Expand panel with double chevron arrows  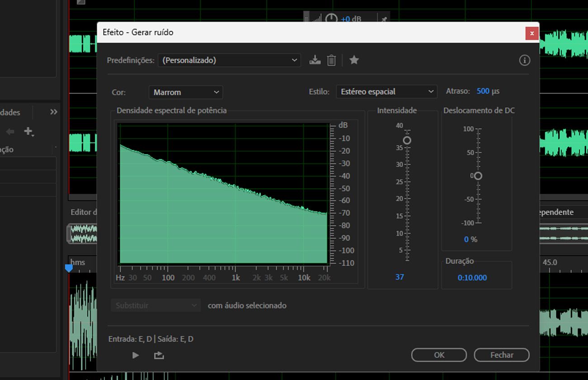[x=54, y=112]
